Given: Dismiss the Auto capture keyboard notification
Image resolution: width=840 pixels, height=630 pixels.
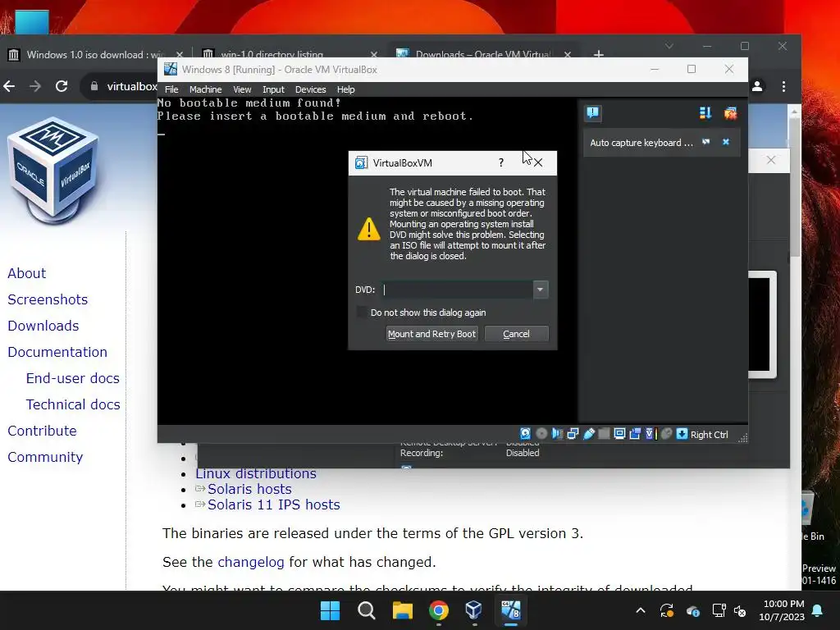Looking at the screenshot, I should pyautogui.click(x=726, y=142).
